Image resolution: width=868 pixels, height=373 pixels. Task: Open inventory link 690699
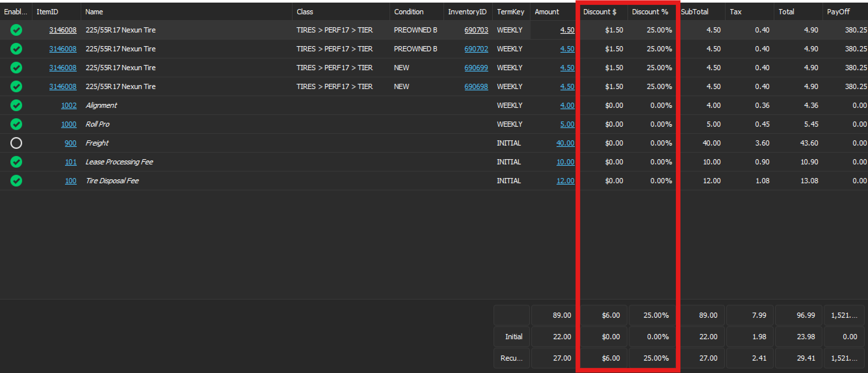pyautogui.click(x=476, y=68)
